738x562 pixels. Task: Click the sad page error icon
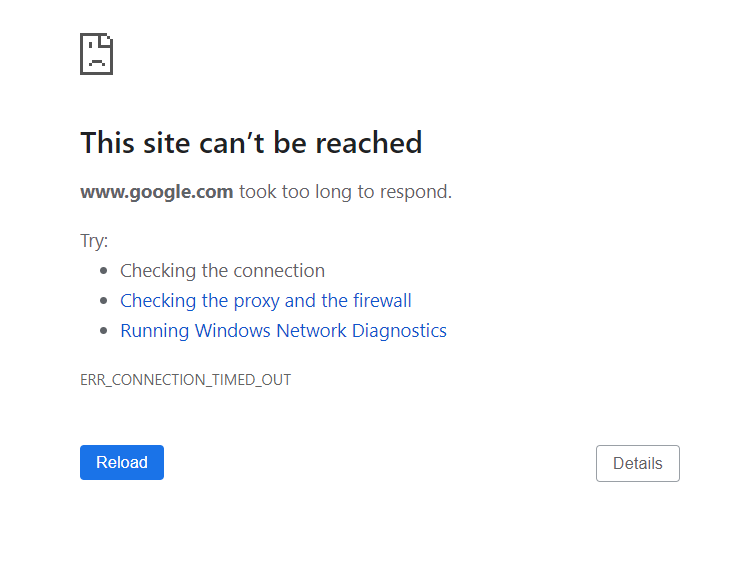click(96, 54)
